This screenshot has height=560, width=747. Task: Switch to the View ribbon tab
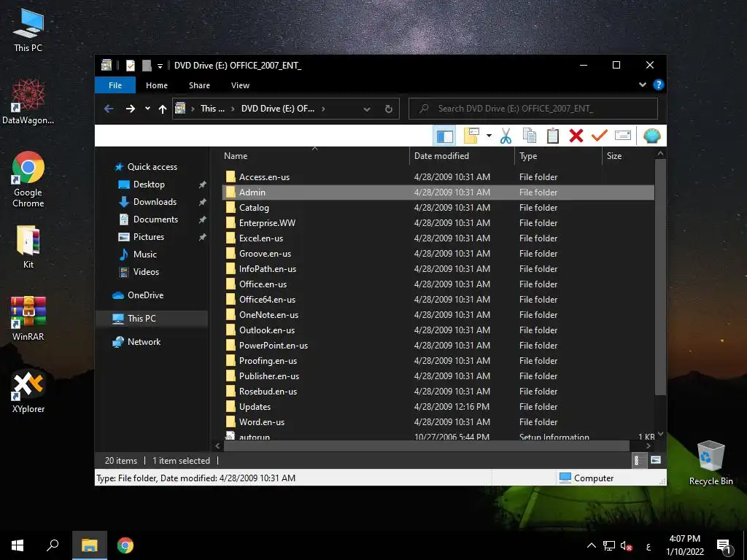[x=240, y=85]
